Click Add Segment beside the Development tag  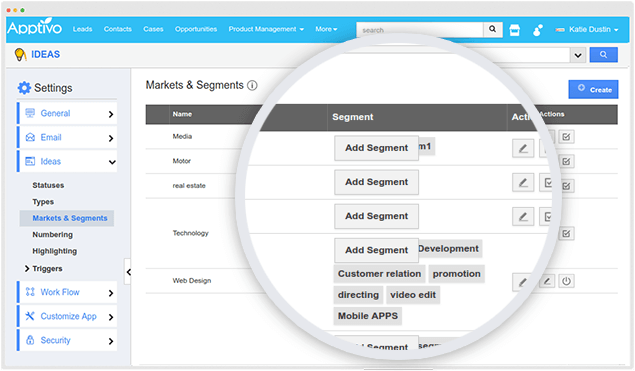[x=376, y=250]
